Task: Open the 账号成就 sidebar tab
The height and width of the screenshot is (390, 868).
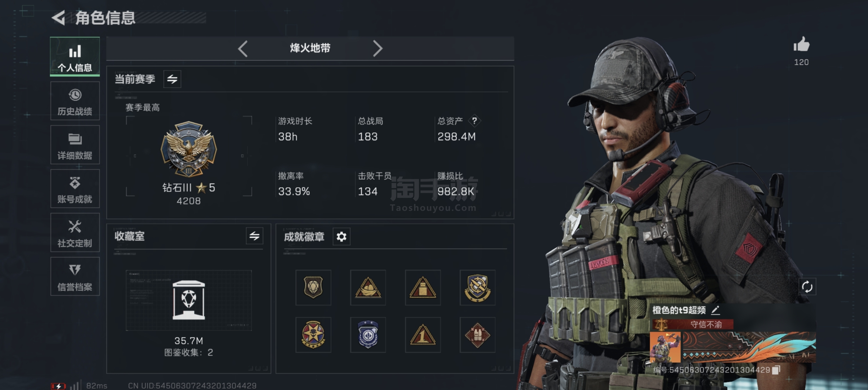Action: 75,189
